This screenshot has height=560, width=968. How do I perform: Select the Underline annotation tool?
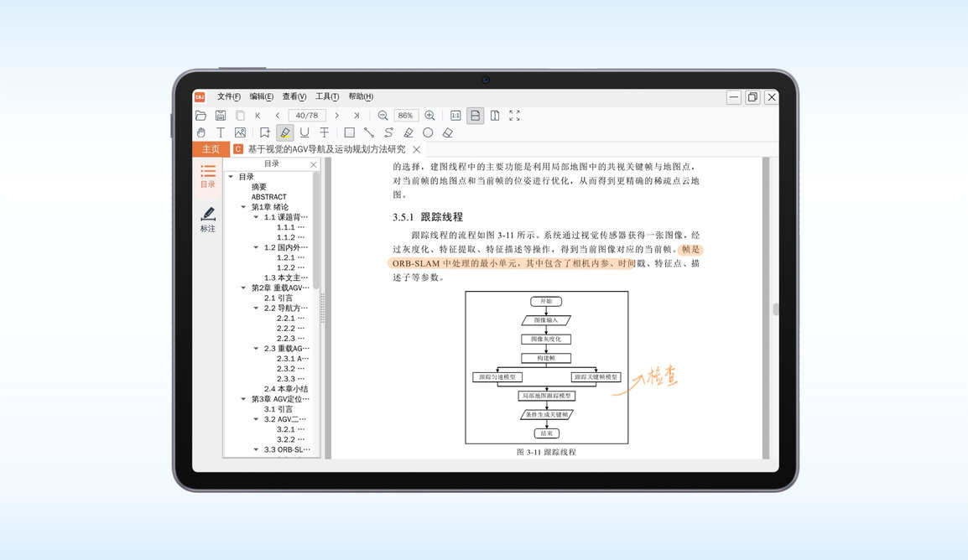coord(303,132)
